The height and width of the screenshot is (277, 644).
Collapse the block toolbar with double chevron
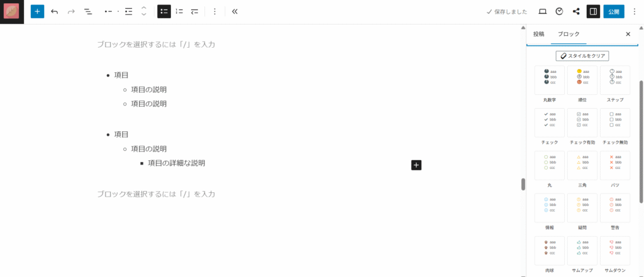235,11
